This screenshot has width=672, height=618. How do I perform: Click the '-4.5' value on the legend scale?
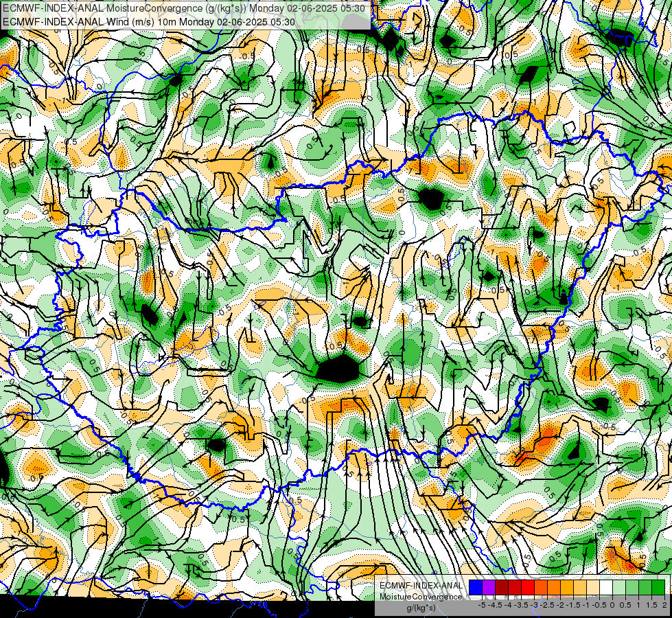click(x=496, y=605)
